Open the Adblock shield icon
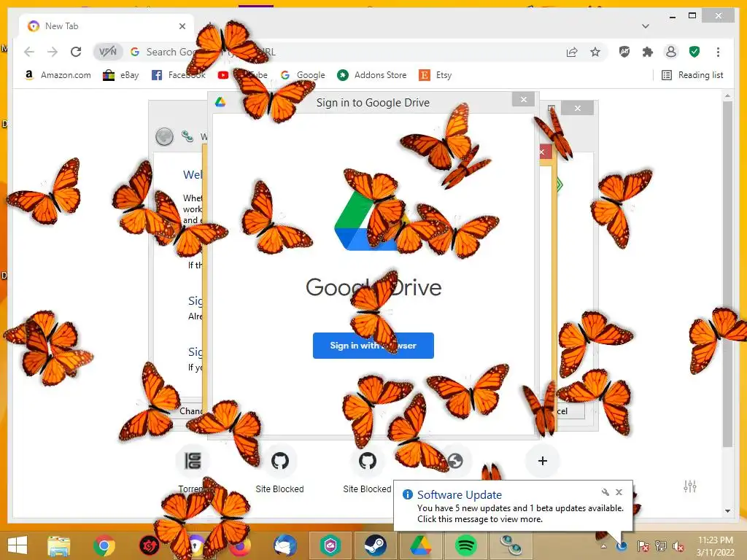The width and height of the screenshot is (747, 560). 624,52
